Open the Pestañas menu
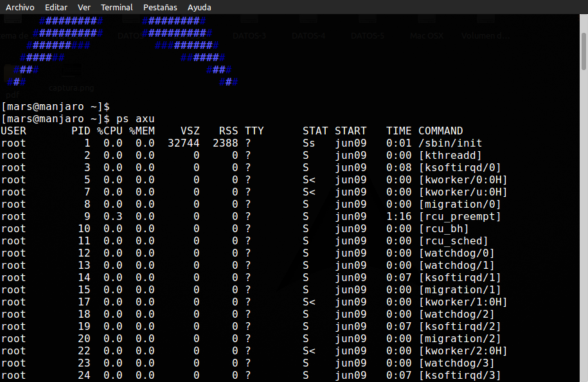The width and height of the screenshot is (588, 382). point(160,7)
